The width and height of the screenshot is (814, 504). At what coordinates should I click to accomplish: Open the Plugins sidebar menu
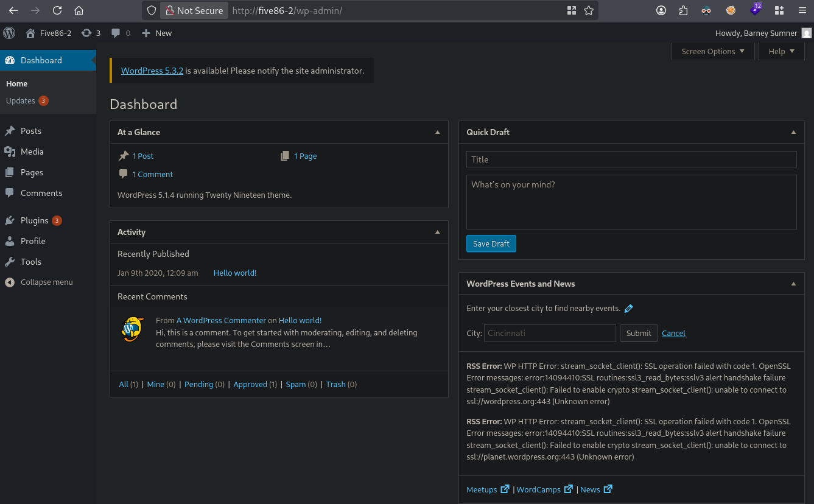[48, 220]
